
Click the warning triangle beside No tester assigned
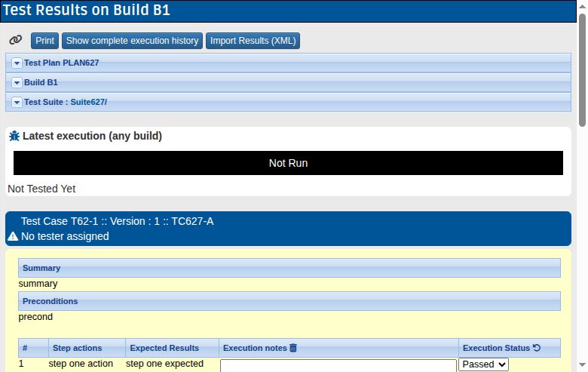click(13, 236)
